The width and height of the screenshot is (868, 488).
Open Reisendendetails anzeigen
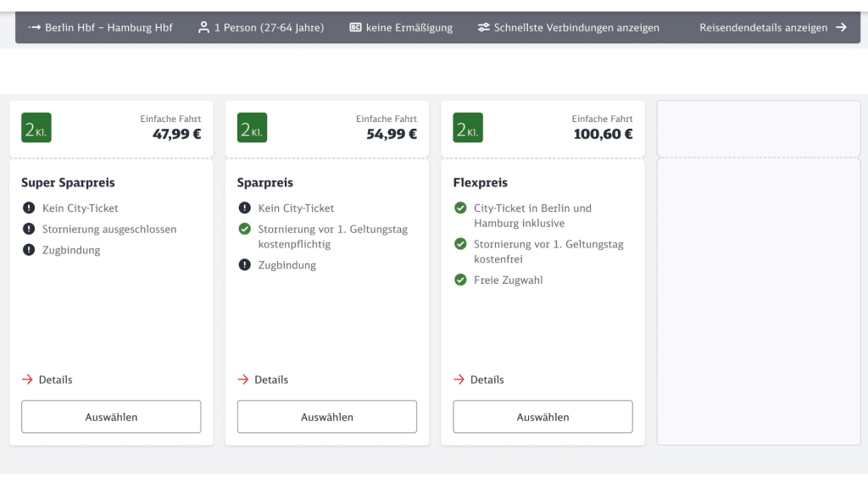(762, 27)
